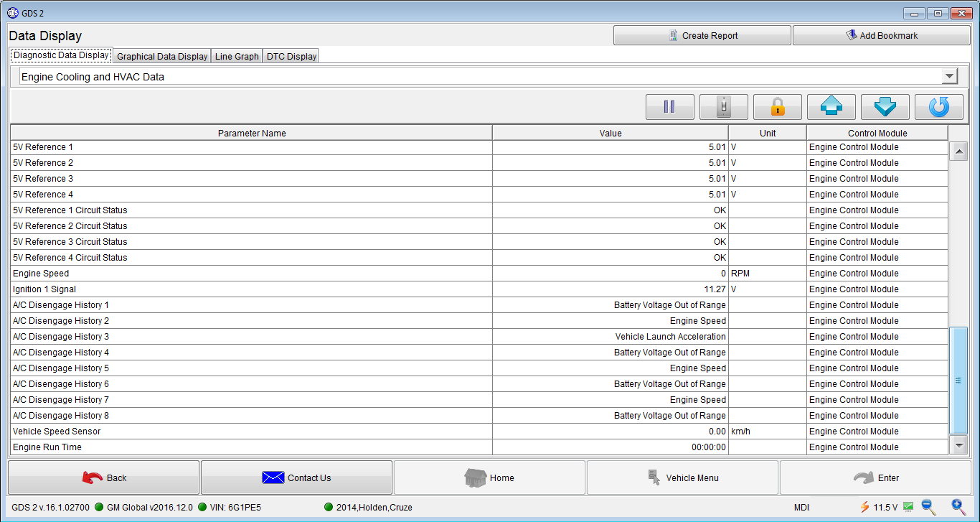Viewport: 980px width, 522px height.
Task: Pause the live data stream
Action: [x=669, y=107]
